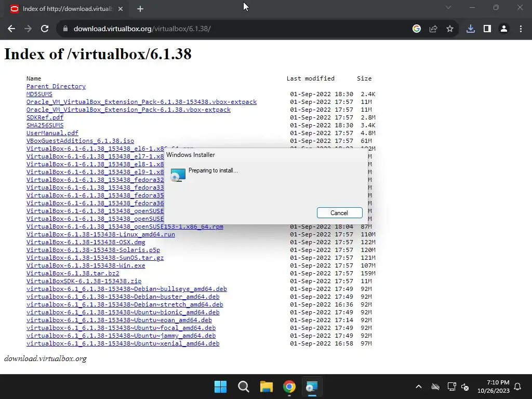Image resolution: width=532 pixels, height=399 pixels.
Task: Reload the page with the refresh icon
Action: [45, 29]
